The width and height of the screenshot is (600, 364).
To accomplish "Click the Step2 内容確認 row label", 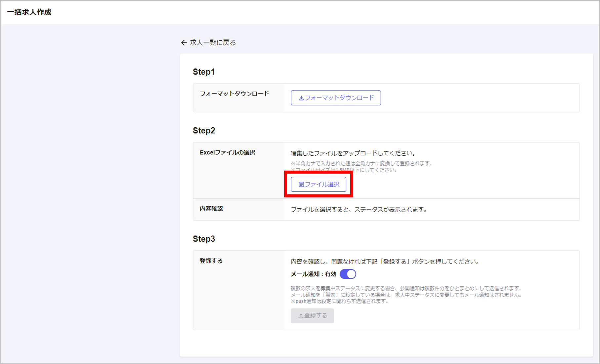I will pos(211,209).
